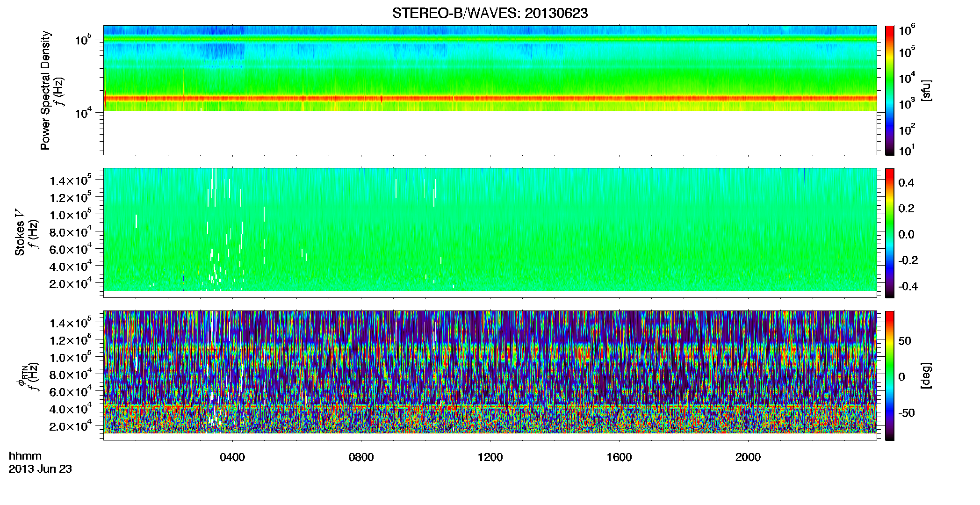Click the 1.0×10^5 tick on Stokes V axis
The height and width of the screenshot is (505, 980).
tap(71, 215)
